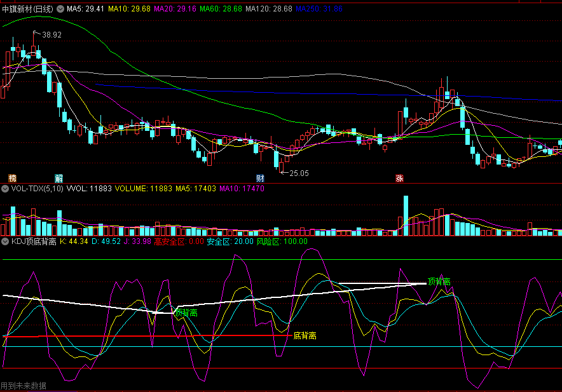Click the 顶背离 label beside the yellow K-line dip
The image size is (562, 392).
pyautogui.click(x=186, y=313)
